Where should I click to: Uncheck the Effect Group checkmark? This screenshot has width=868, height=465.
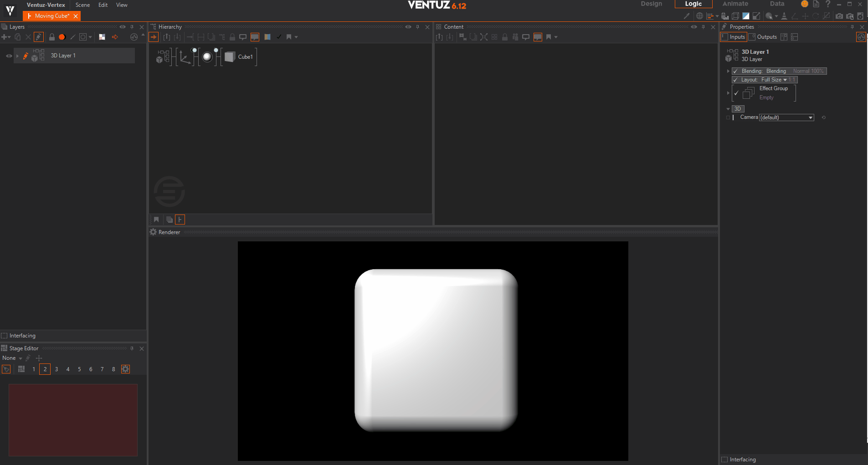pyautogui.click(x=736, y=93)
